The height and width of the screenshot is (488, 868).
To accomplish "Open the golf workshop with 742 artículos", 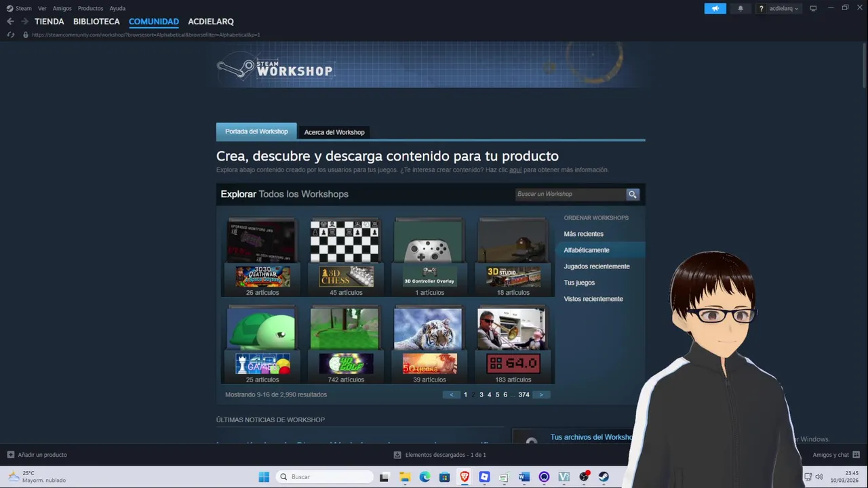I will pos(346,344).
